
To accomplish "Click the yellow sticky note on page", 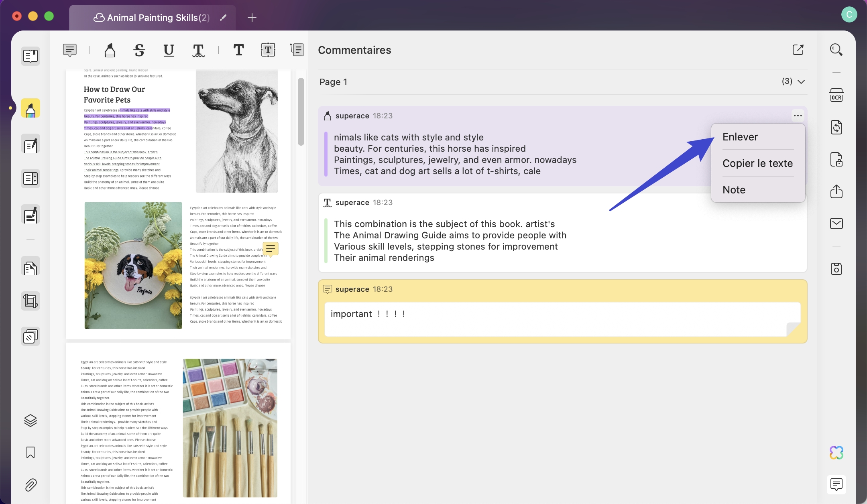I will click(x=271, y=249).
